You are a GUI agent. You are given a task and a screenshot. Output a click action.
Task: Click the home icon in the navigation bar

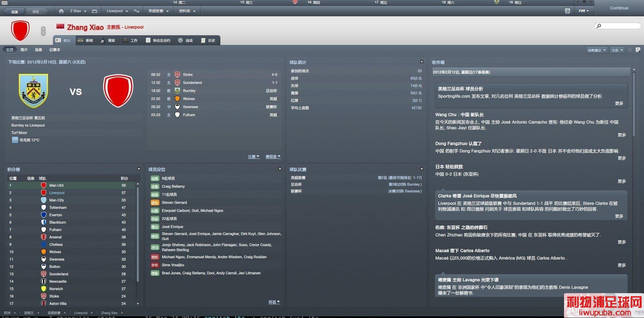61,11
